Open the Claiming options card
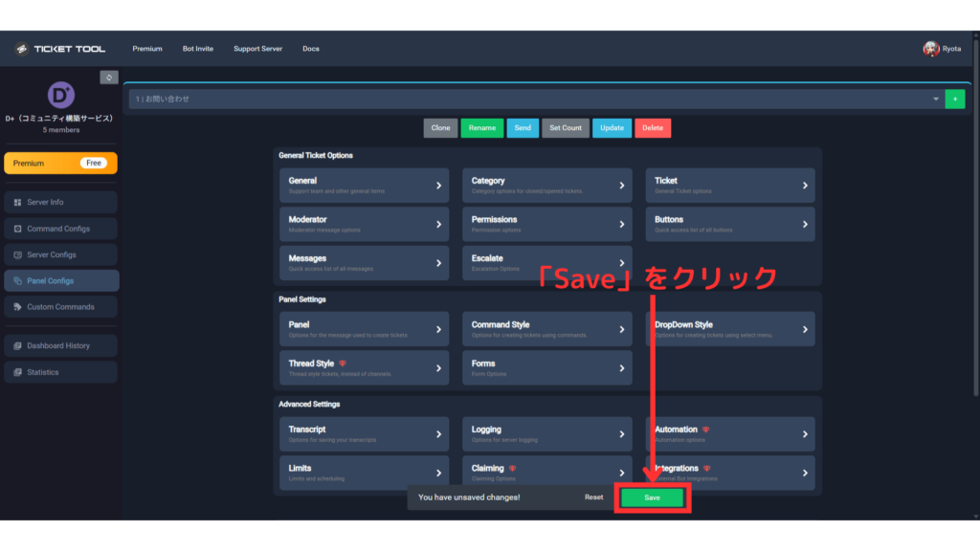Viewport: 980px width, 551px height. coord(546,473)
